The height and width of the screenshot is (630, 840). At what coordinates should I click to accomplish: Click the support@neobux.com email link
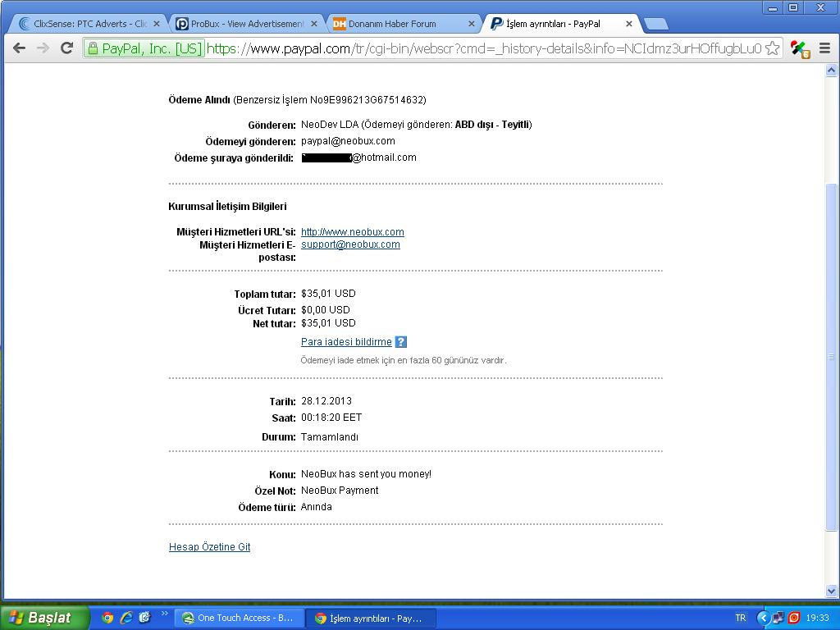(350, 244)
